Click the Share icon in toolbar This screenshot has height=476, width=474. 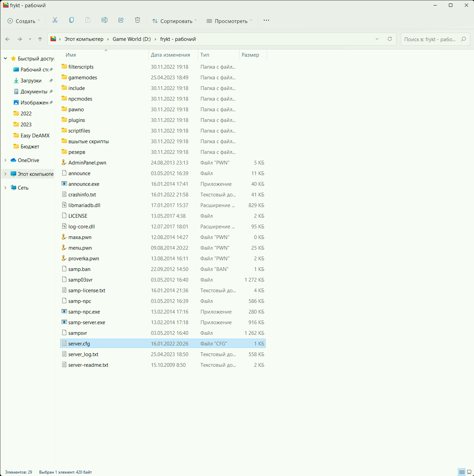pyautogui.click(x=121, y=20)
